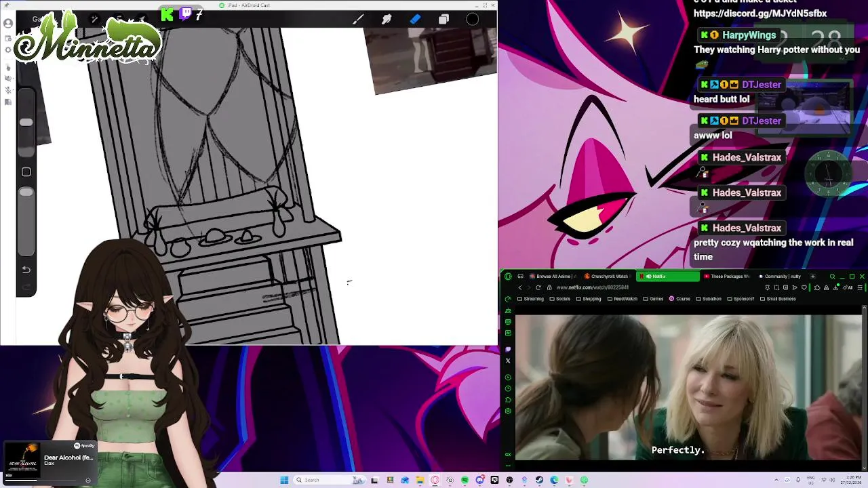Screen dimensions: 868x488
Task: Open AirDroid Cast settings gear
Action: (8, 49)
